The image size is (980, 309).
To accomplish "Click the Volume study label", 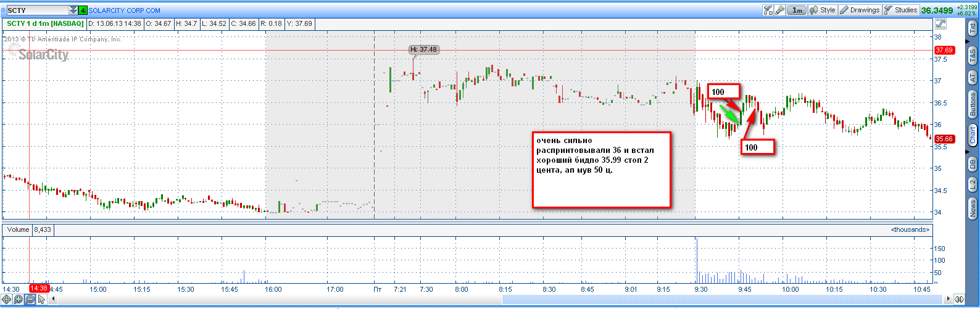I will 19,229.
